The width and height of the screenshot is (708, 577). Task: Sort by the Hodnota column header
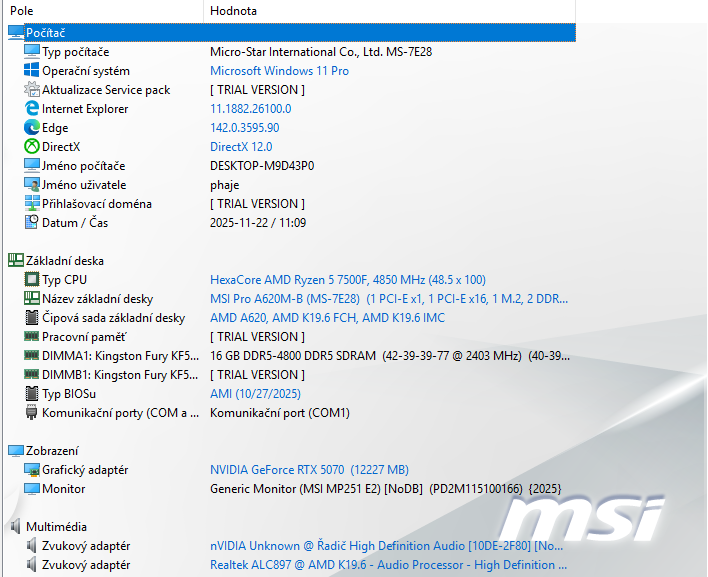coord(390,11)
